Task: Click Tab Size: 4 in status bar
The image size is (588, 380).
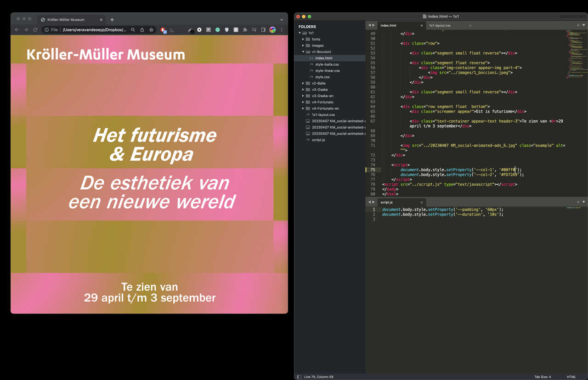Action: point(542,377)
